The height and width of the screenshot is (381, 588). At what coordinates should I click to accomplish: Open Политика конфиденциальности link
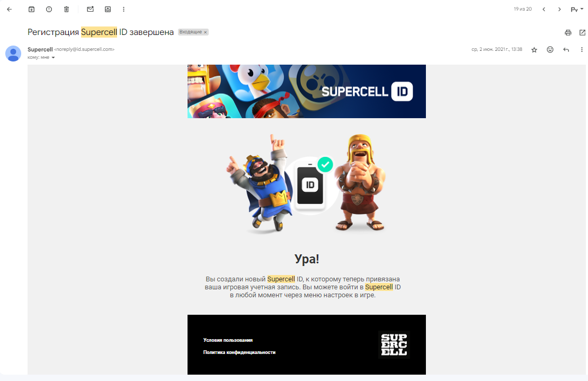239,352
